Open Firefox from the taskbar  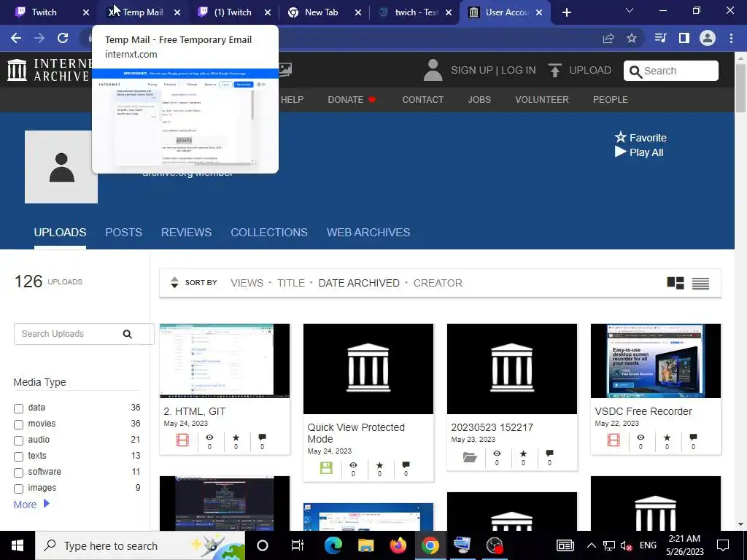[x=398, y=545]
